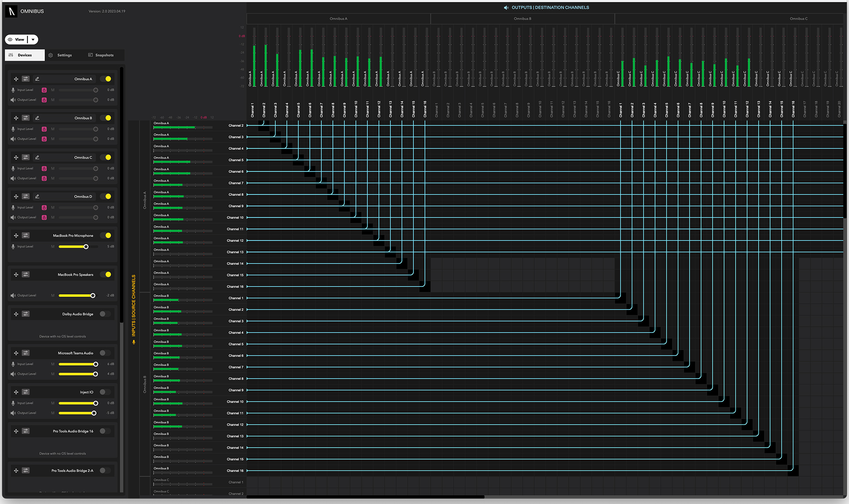
Task: Click the View eye button
Action: click(16, 40)
